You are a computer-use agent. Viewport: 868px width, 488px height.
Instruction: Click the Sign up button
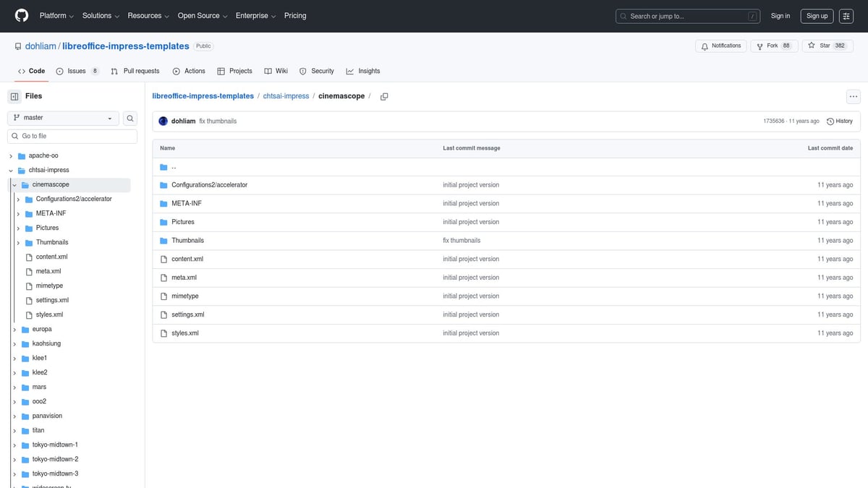[817, 16]
